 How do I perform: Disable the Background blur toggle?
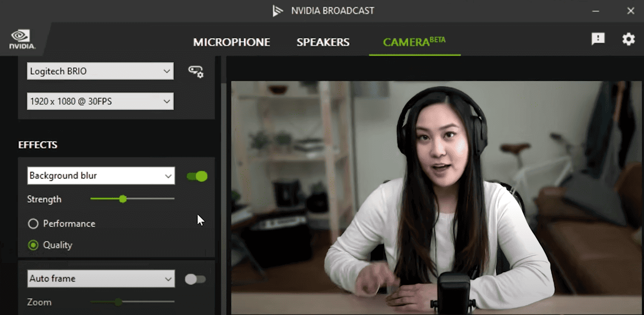[x=197, y=176]
